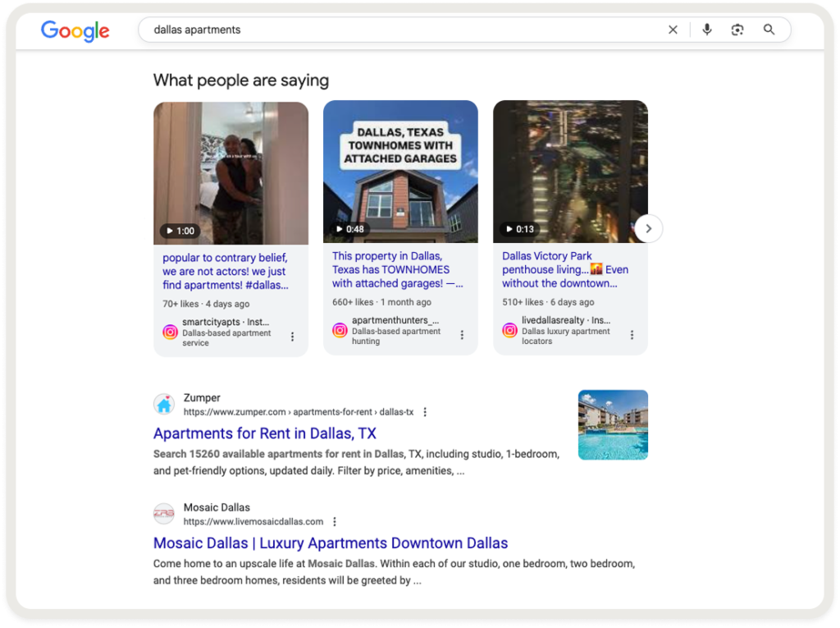Start voice search with microphone icon
Screen dimensions: 840x628
pyautogui.click(x=707, y=30)
